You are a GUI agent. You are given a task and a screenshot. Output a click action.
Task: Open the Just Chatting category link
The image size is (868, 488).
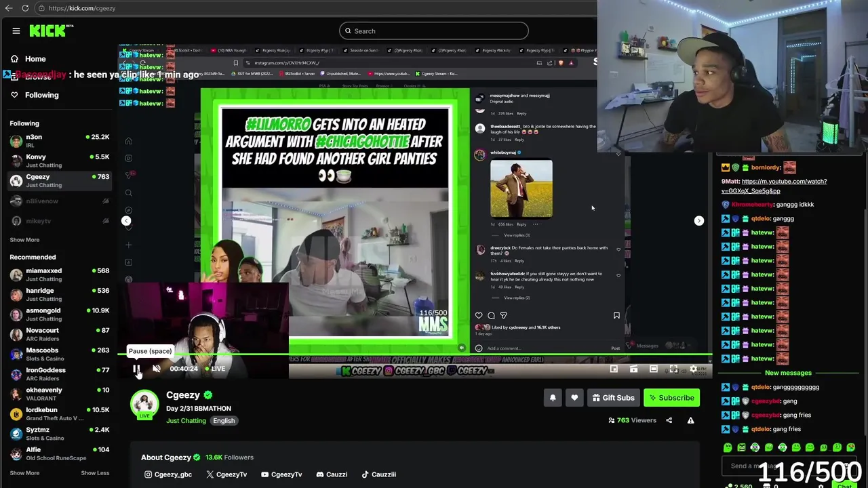[186, 421]
